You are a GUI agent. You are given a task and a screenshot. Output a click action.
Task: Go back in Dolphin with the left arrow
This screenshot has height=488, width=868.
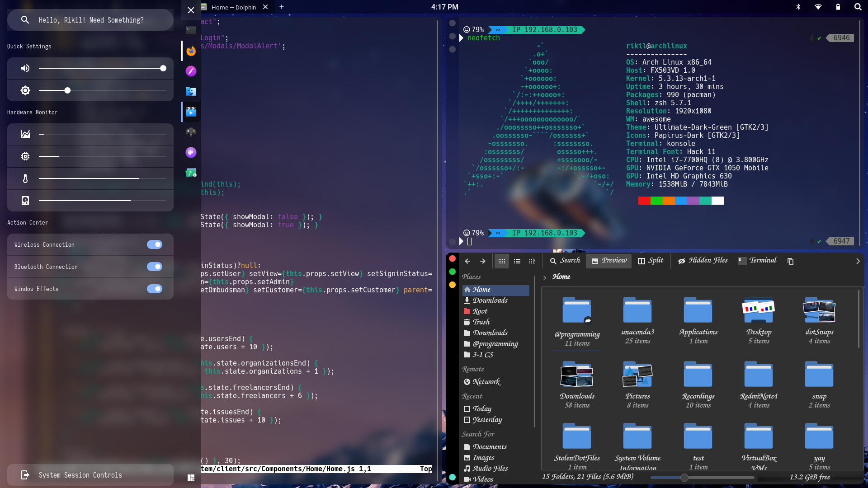(467, 261)
